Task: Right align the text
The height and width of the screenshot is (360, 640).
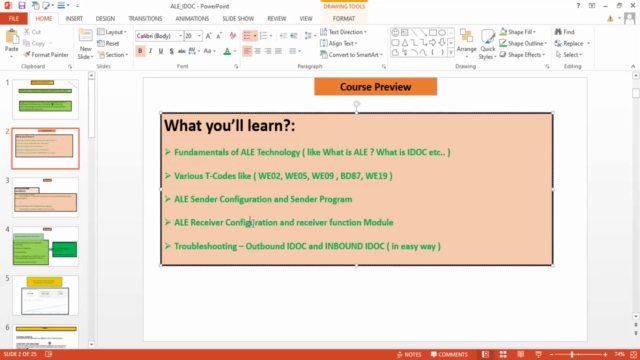Action: (x=268, y=51)
